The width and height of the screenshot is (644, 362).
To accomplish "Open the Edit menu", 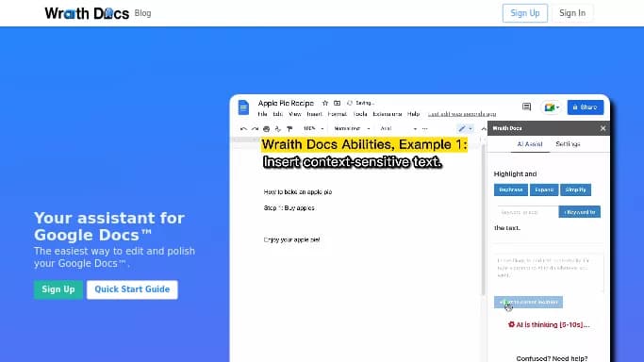I will [x=277, y=114].
